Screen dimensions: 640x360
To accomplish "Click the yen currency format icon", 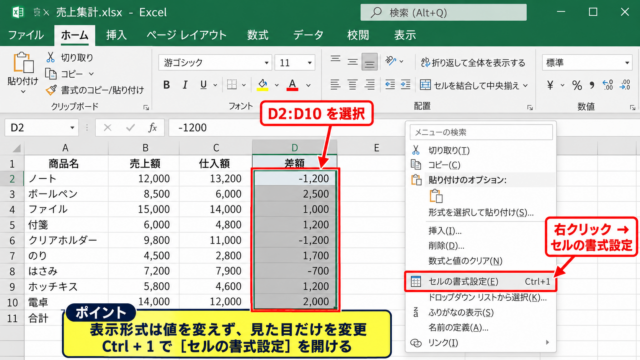I will [x=550, y=85].
